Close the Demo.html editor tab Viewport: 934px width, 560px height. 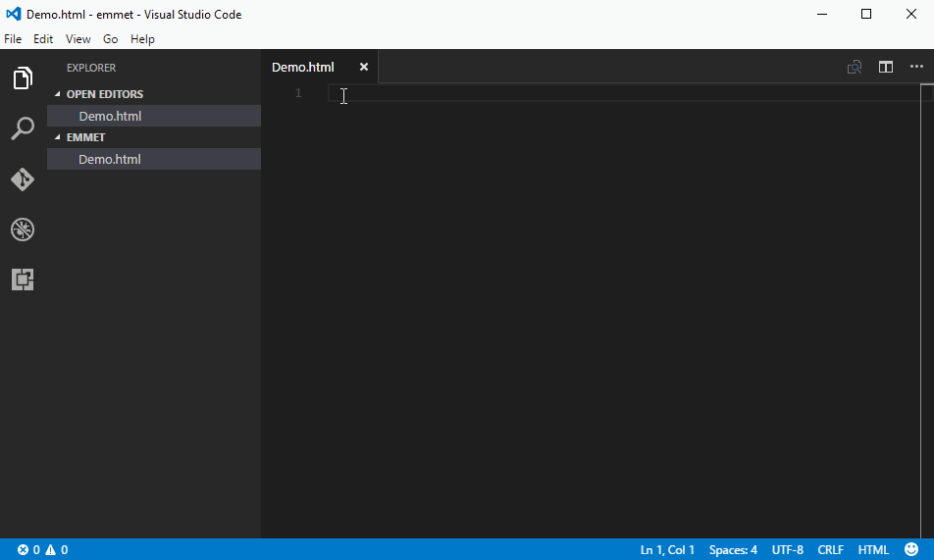click(x=363, y=67)
